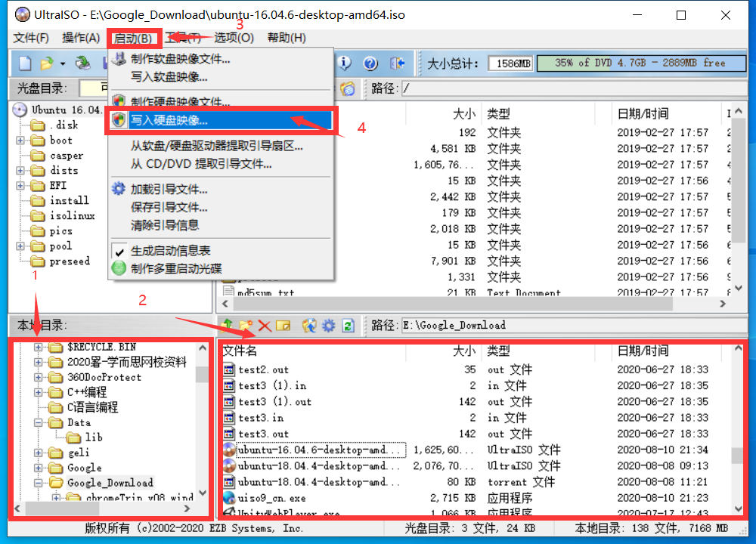
Task: Choose 从 CD/DVD 提取引导文件
Action: coord(222,164)
